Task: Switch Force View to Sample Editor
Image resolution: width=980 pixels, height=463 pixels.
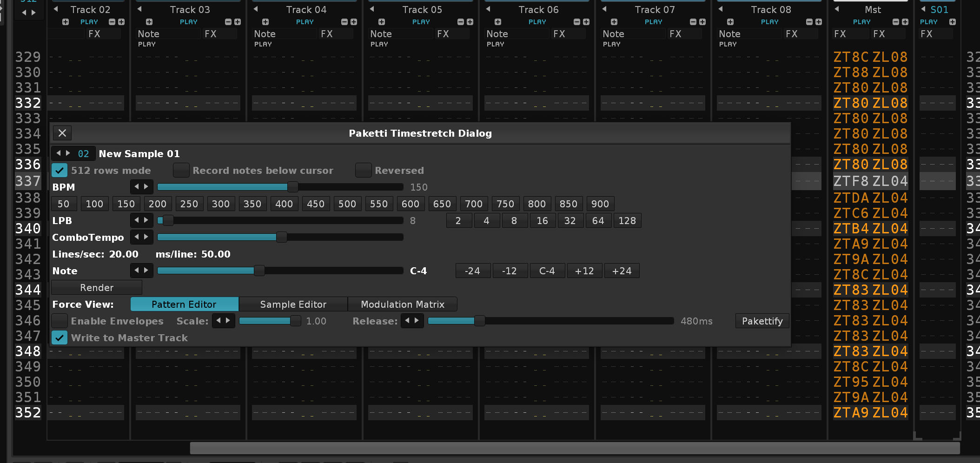Action: pos(293,304)
